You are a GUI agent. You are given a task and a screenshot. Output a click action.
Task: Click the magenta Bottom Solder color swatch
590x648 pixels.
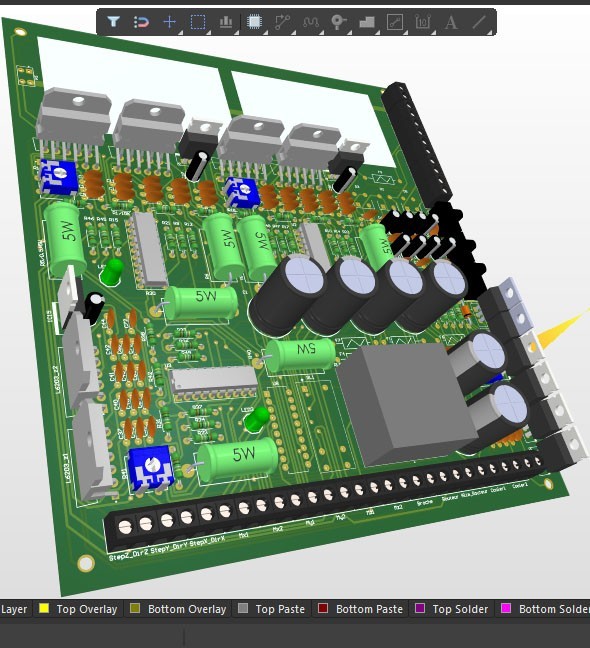506,608
